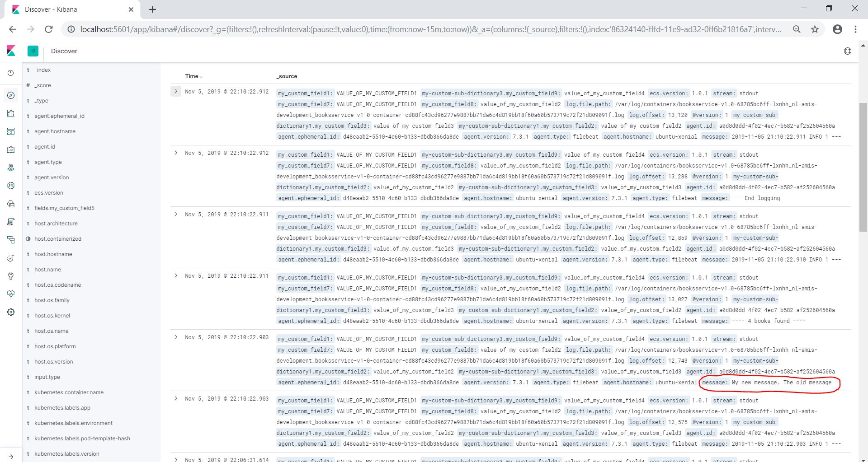Click the Discover breadcrumb title
868x462 pixels.
coord(64,51)
